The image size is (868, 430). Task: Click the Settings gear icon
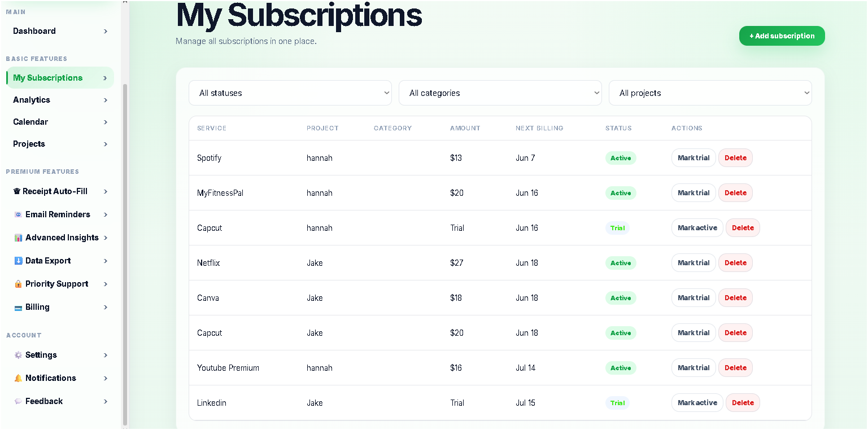tap(18, 355)
